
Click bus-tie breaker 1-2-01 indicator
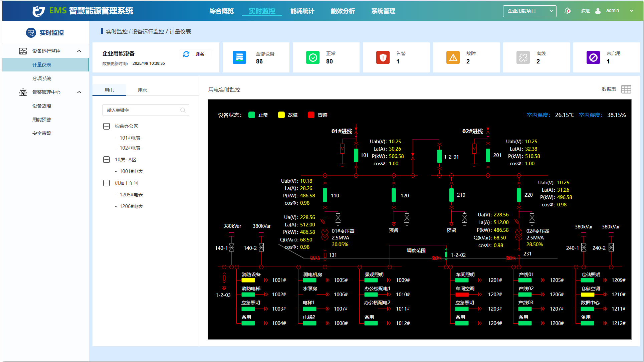coord(439,156)
